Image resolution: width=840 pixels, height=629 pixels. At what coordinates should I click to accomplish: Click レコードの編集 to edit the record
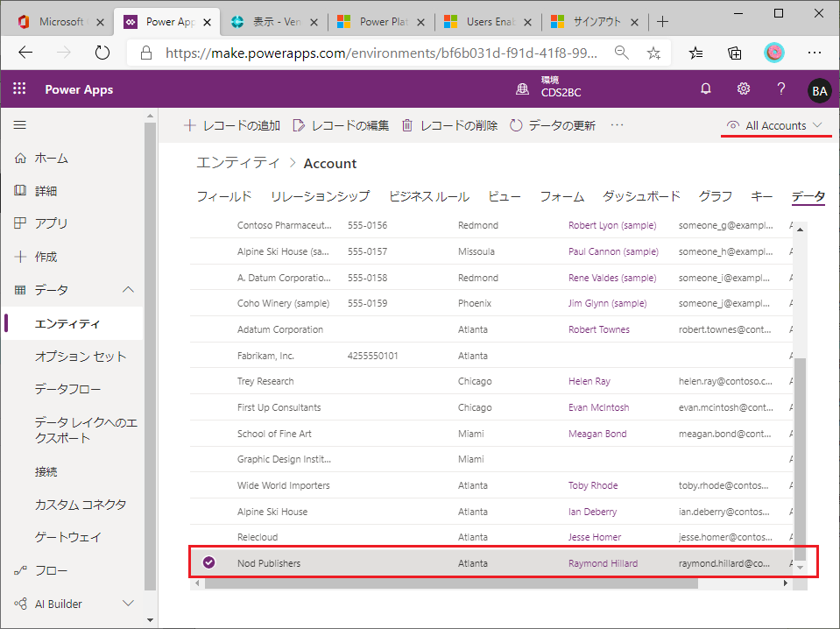(341, 125)
